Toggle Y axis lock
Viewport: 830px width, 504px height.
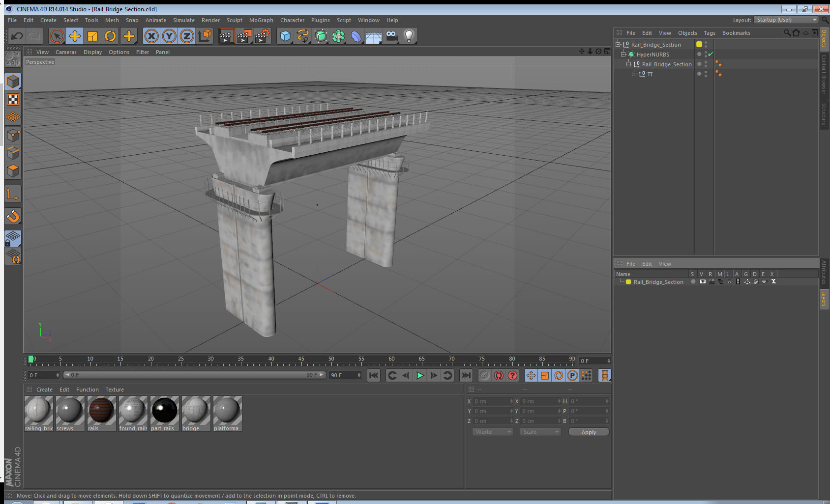[169, 36]
